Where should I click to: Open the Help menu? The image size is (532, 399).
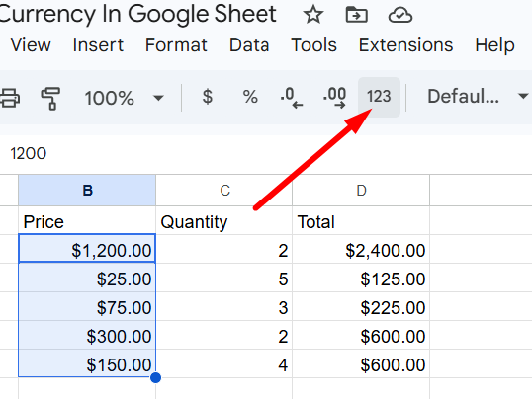tap(494, 44)
